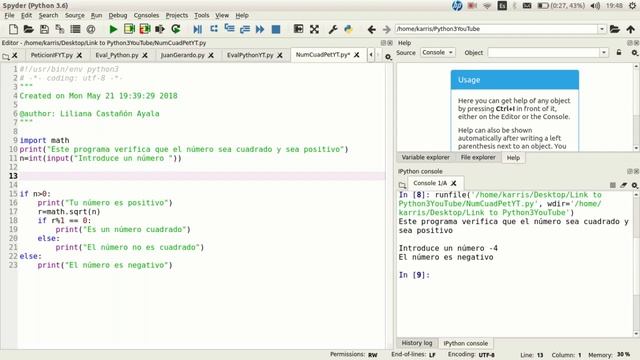
Task: Run the file with the green play button
Action: pyautogui.click(x=113, y=29)
